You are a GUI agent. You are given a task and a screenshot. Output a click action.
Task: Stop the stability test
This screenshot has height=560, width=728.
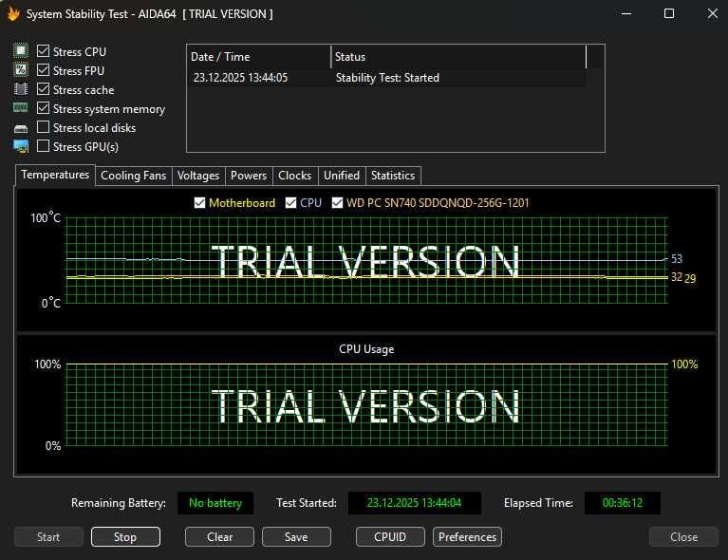point(125,537)
